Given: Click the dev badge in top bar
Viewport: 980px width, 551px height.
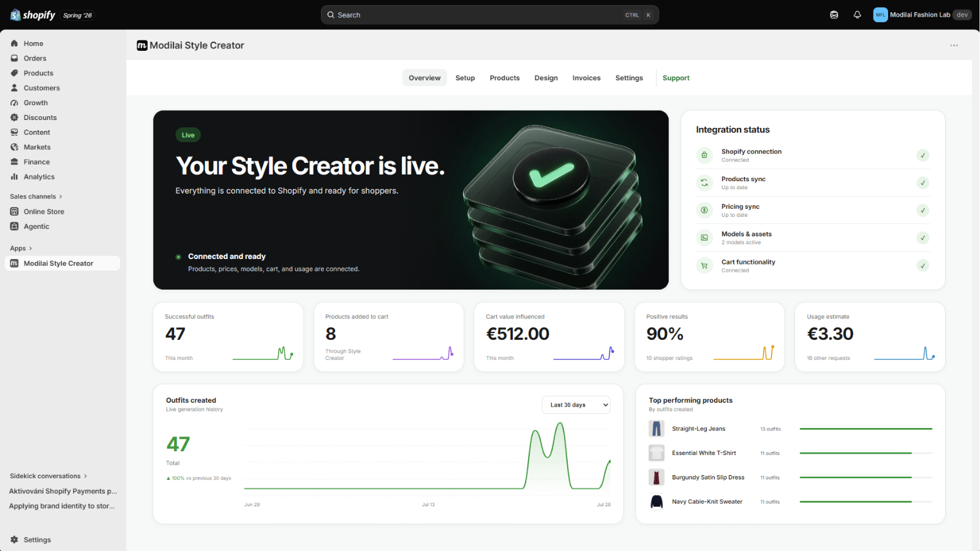Looking at the screenshot, I should (x=962, y=15).
